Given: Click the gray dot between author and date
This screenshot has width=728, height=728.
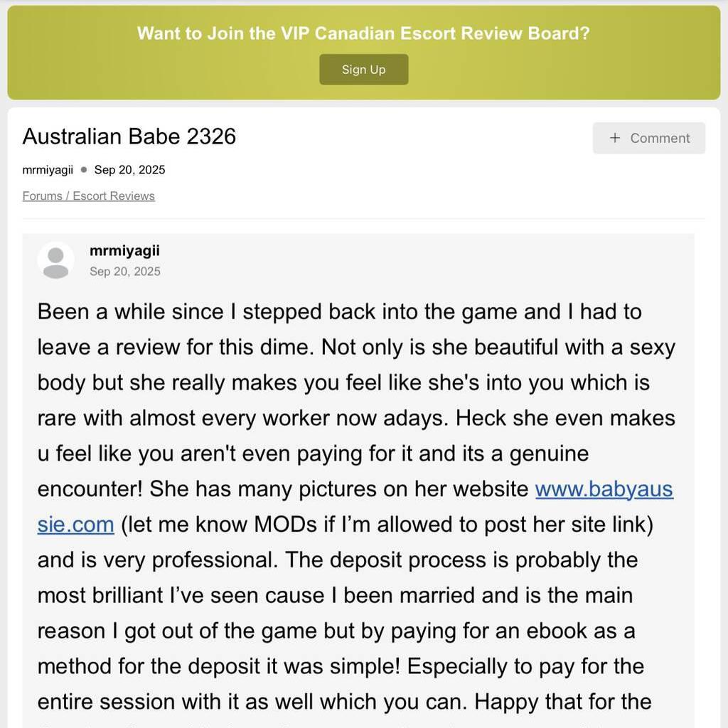Looking at the screenshot, I should 84,170.
